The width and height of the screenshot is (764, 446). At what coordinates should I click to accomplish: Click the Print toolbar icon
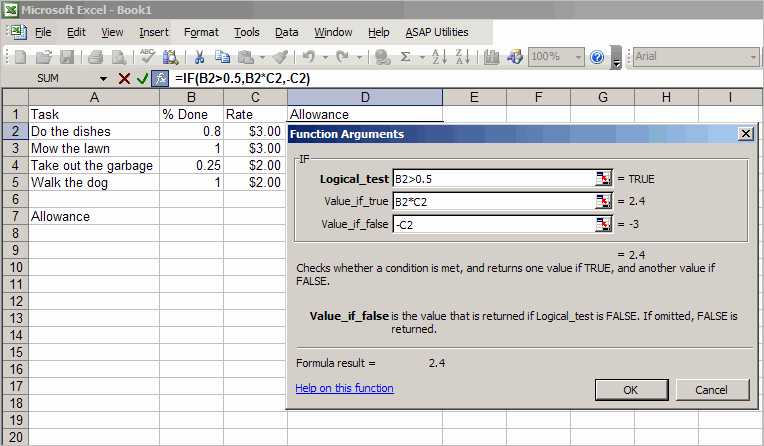tap(96, 57)
